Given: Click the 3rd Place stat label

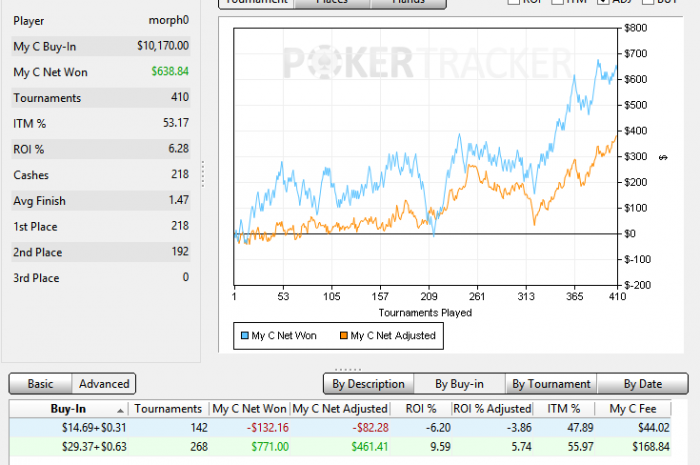Looking at the screenshot, I should pyautogui.click(x=36, y=278).
